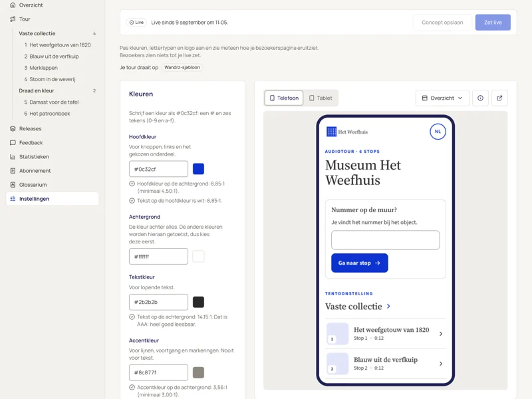Image resolution: width=532 pixels, height=399 pixels.
Task: Open the grey Accentkleur swatch
Action: 198,372
